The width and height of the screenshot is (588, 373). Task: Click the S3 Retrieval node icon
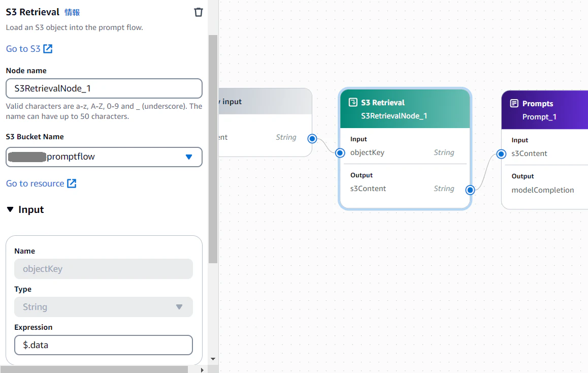353,103
